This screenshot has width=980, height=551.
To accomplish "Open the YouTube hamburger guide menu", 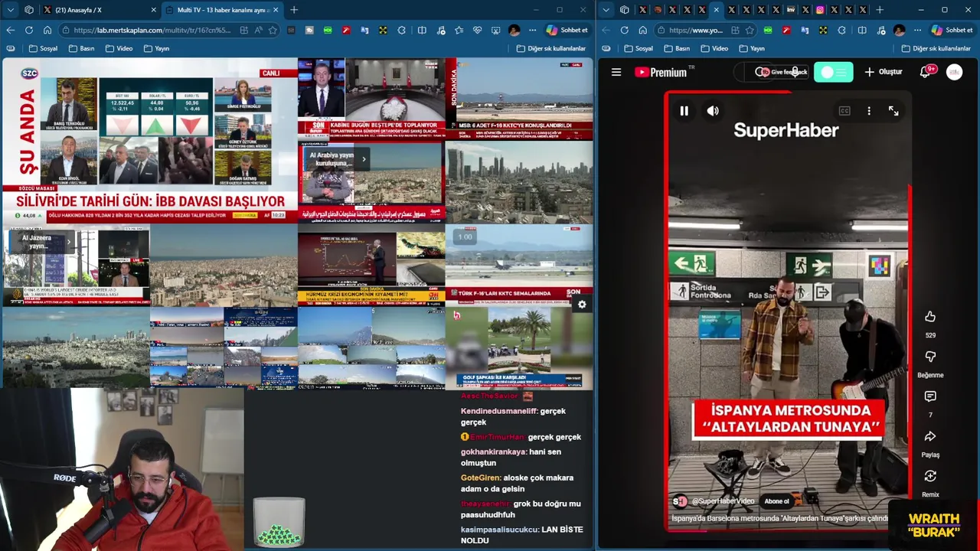I will 616,72.
